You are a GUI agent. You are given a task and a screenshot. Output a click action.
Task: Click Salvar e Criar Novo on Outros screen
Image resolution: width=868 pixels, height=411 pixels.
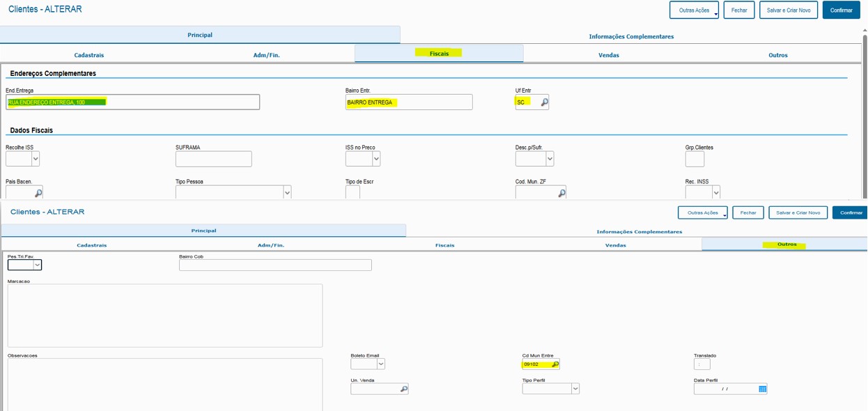tap(798, 212)
